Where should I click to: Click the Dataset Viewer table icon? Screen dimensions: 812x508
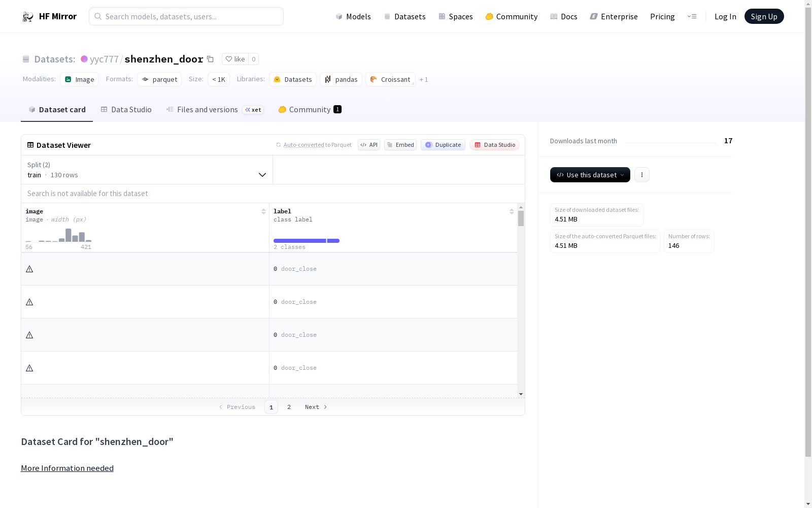click(30, 145)
